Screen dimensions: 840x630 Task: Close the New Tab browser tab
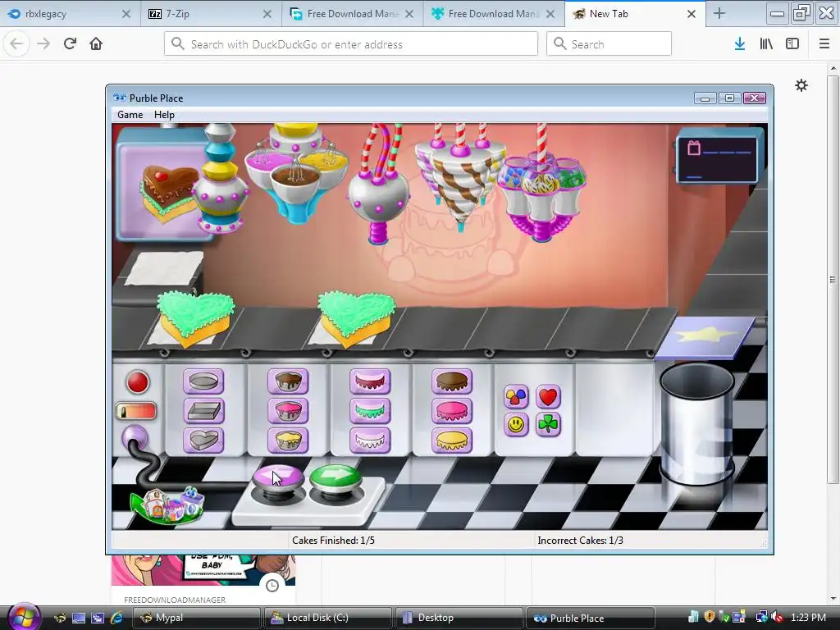click(x=692, y=14)
